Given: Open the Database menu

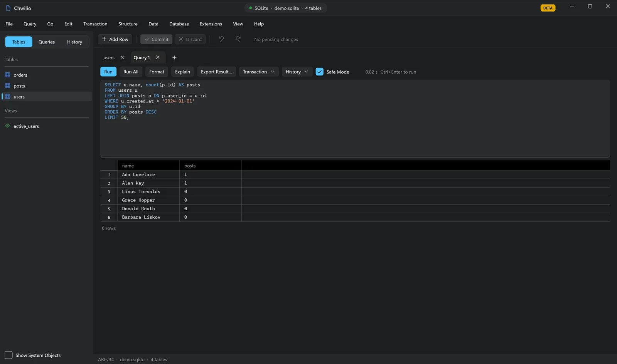Looking at the screenshot, I should (179, 24).
